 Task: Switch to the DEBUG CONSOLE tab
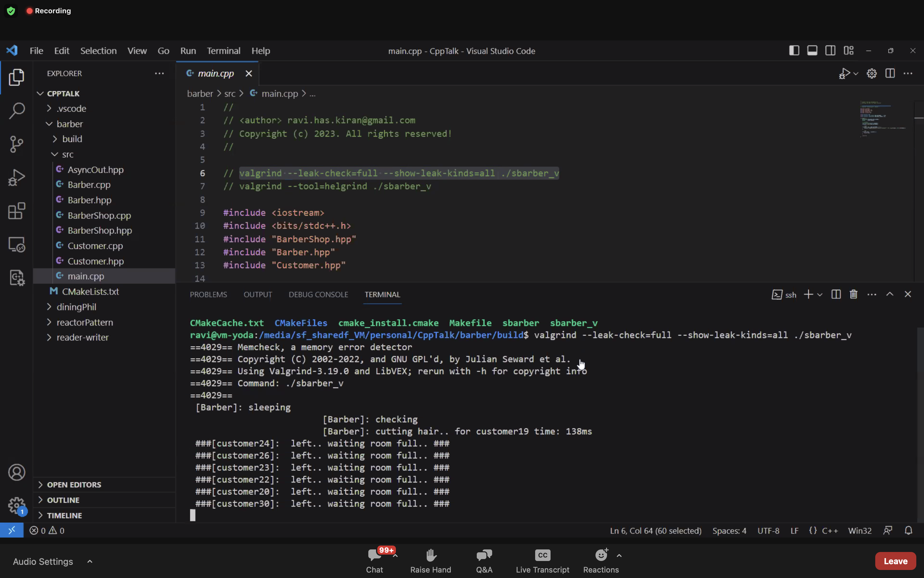point(318,294)
